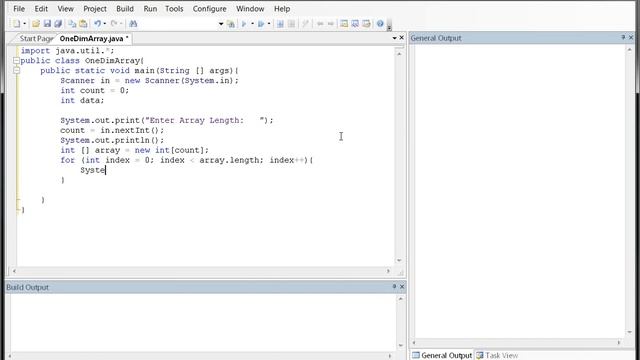Click the New file toolbar icon

tap(16, 24)
